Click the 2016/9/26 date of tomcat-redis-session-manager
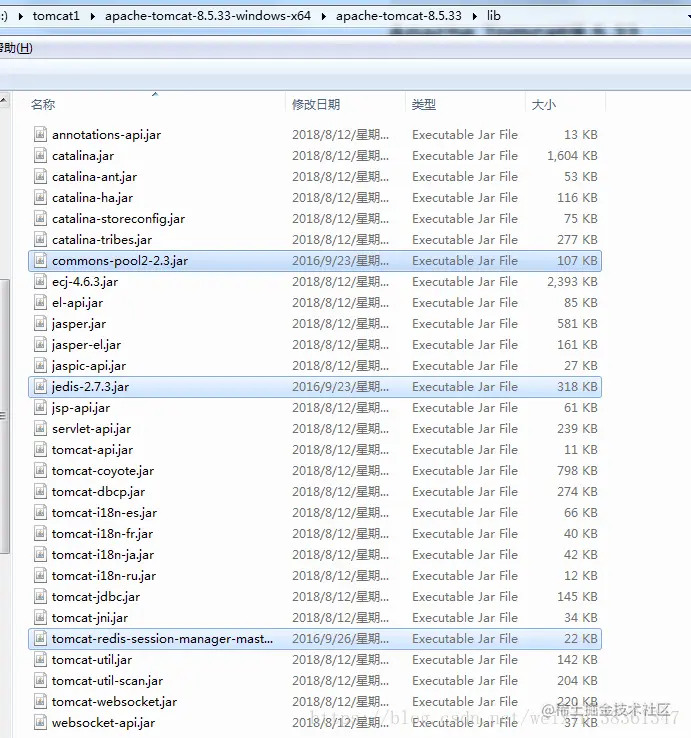The image size is (691, 738). 340,639
